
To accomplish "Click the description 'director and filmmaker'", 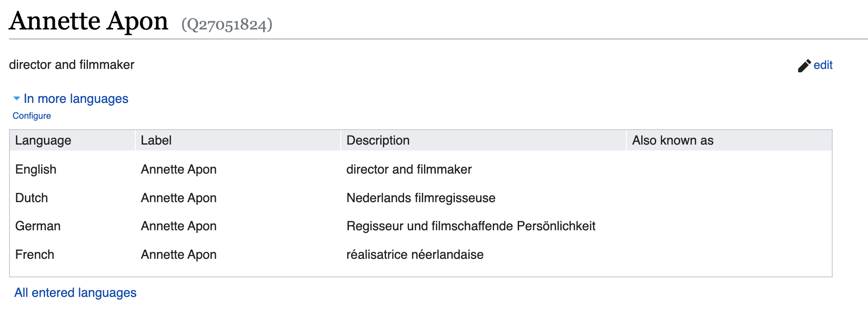I will pyautogui.click(x=71, y=64).
